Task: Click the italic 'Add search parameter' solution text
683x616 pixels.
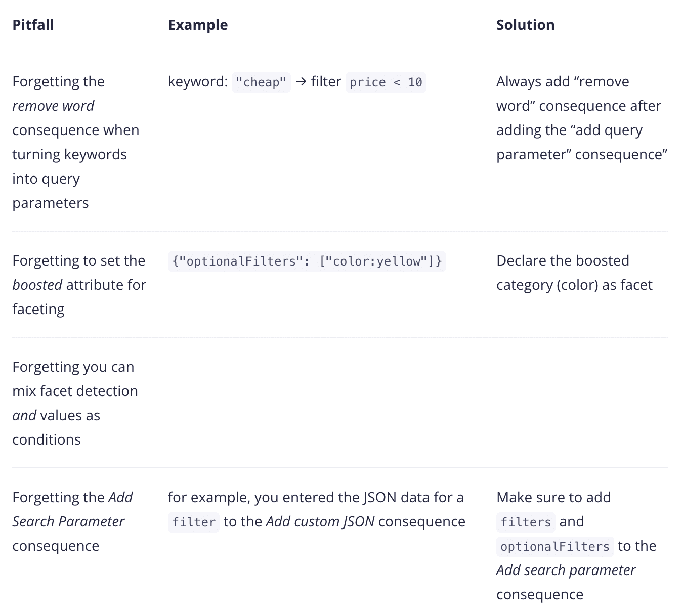Action: (x=566, y=570)
